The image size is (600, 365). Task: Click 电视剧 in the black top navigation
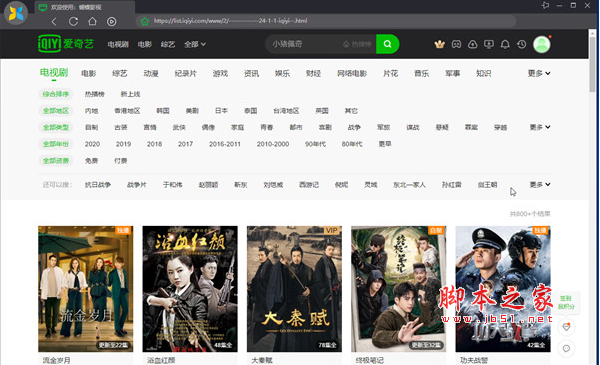point(118,44)
